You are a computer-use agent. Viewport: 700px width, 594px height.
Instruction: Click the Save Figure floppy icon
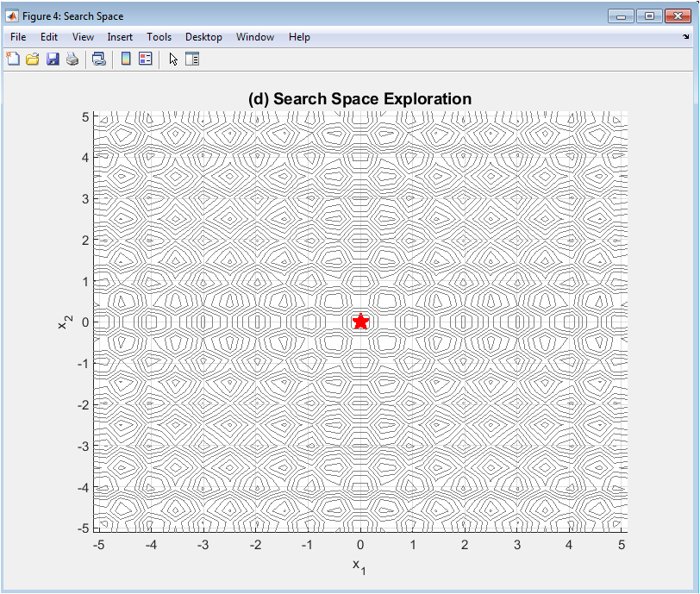tap(53, 59)
